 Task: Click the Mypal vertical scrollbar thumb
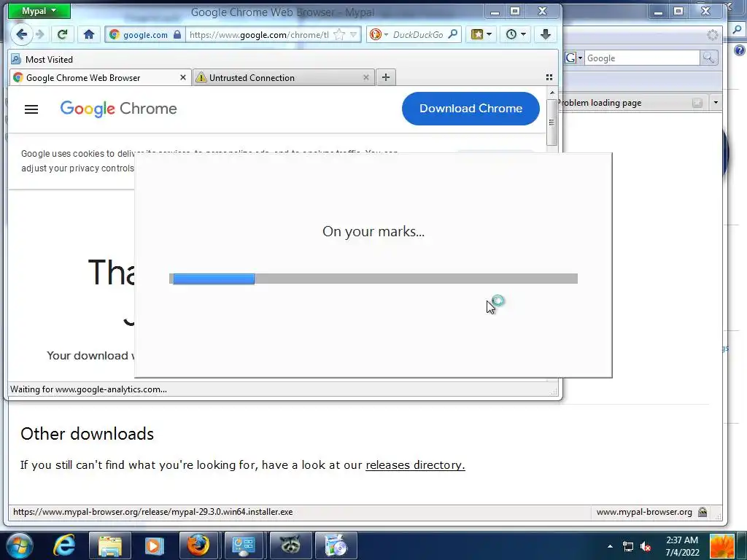coord(552,122)
